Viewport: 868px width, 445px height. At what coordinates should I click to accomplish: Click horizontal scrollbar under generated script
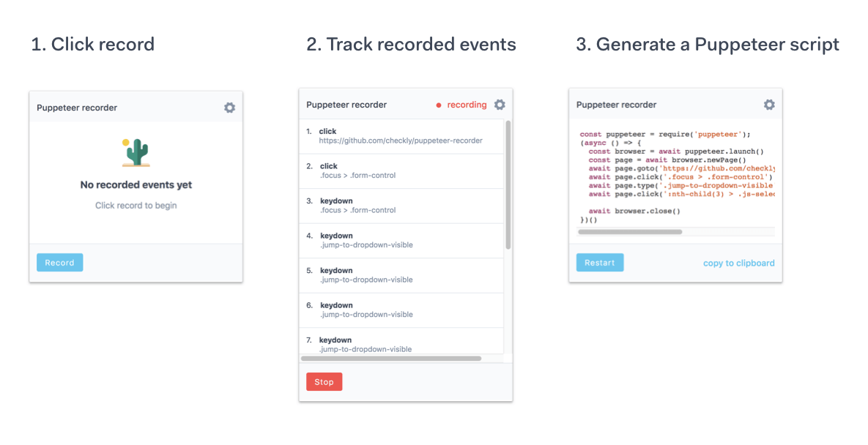point(630,231)
